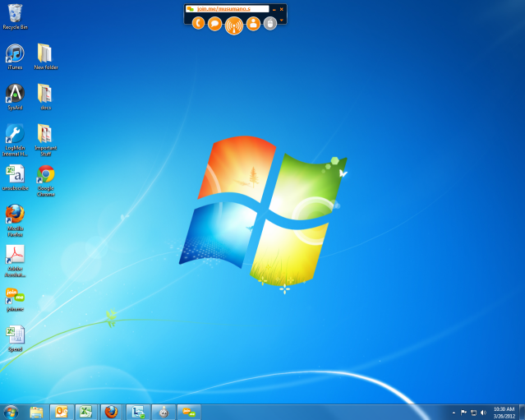Open the Recycle Bin desktop icon
This screenshot has width=525, height=420.
15,17
